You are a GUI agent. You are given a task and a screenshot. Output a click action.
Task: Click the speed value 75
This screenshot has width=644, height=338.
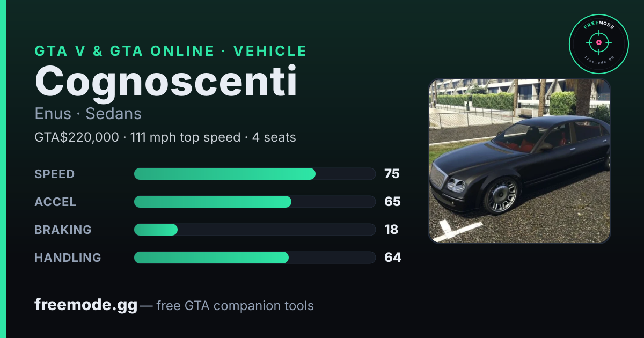click(392, 174)
